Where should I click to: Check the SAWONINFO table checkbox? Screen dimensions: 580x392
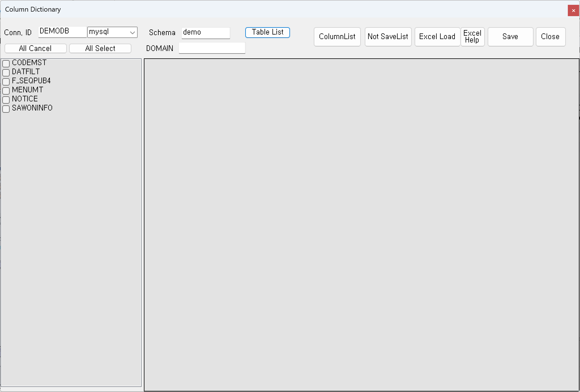[x=6, y=109]
